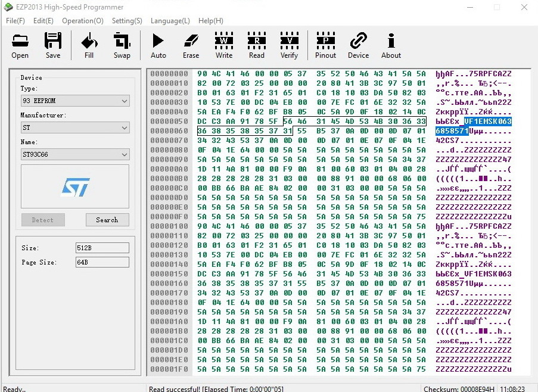Show the chip Pinout diagram
The width and height of the screenshot is (538, 392).
pyautogui.click(x=326, y=45)
